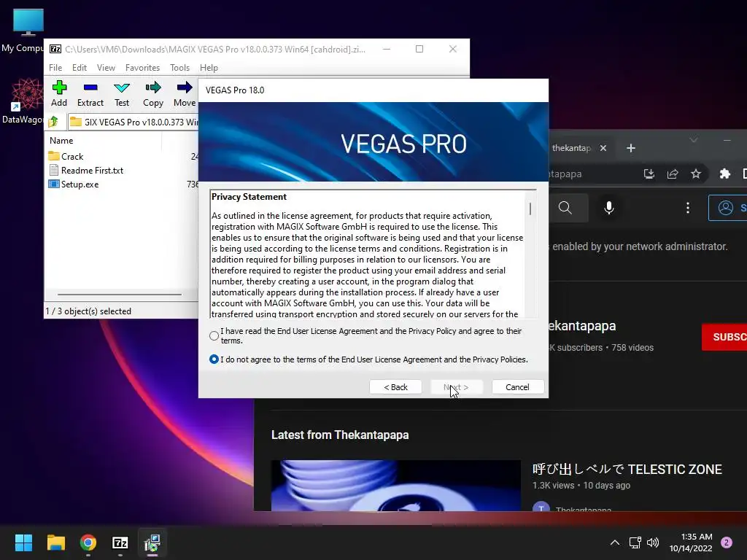
Task: Cancel the VEGAS Pro installation
Action: [517, 387]
